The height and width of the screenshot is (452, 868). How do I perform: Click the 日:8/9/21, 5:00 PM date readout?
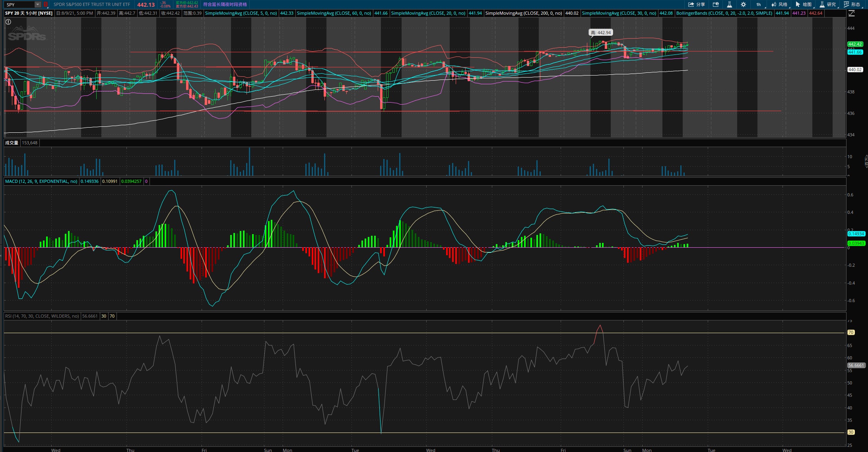pos(75,13)
